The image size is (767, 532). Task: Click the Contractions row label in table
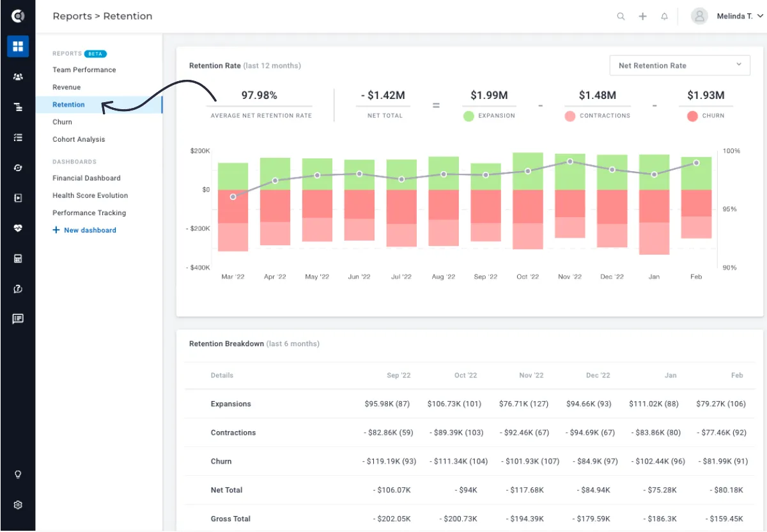(233, 432)
